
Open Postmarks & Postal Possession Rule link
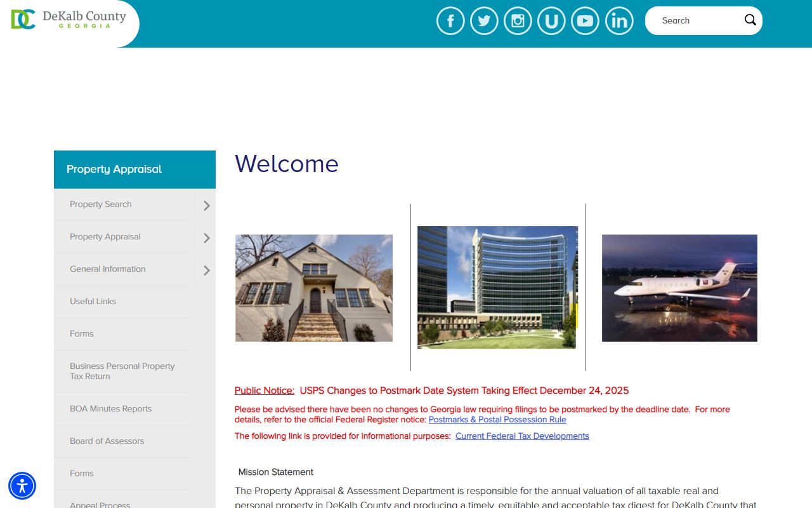(497, 420)
